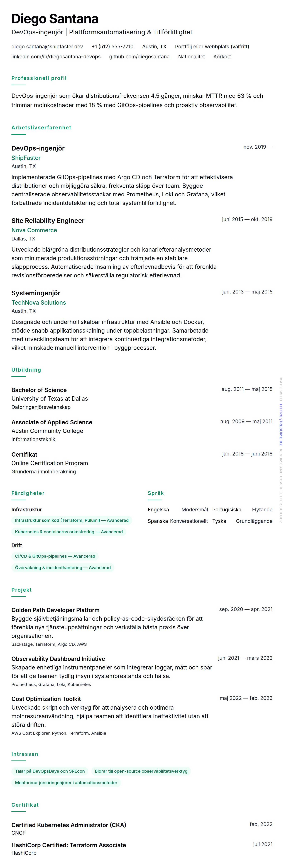Click the Talar på DevOpsDays och SREcon tag
The height and width of the screenshot is (868, 284).
[x=50, y=771]
